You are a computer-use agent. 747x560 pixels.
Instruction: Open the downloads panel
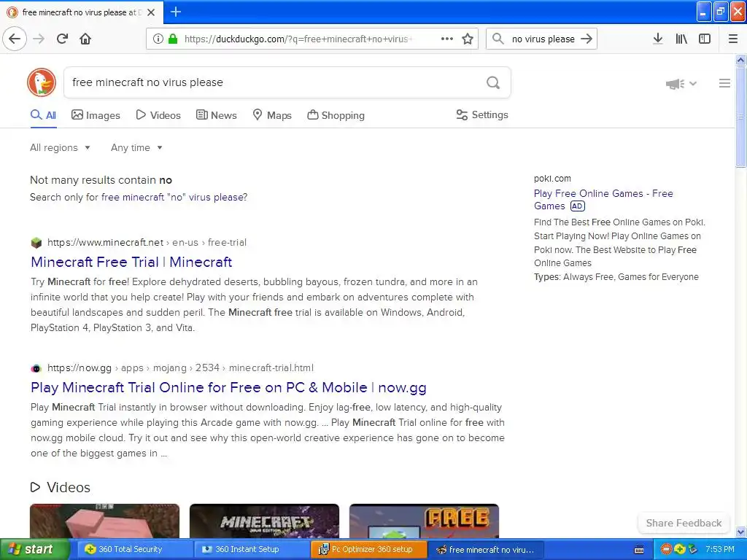(658, 39)
